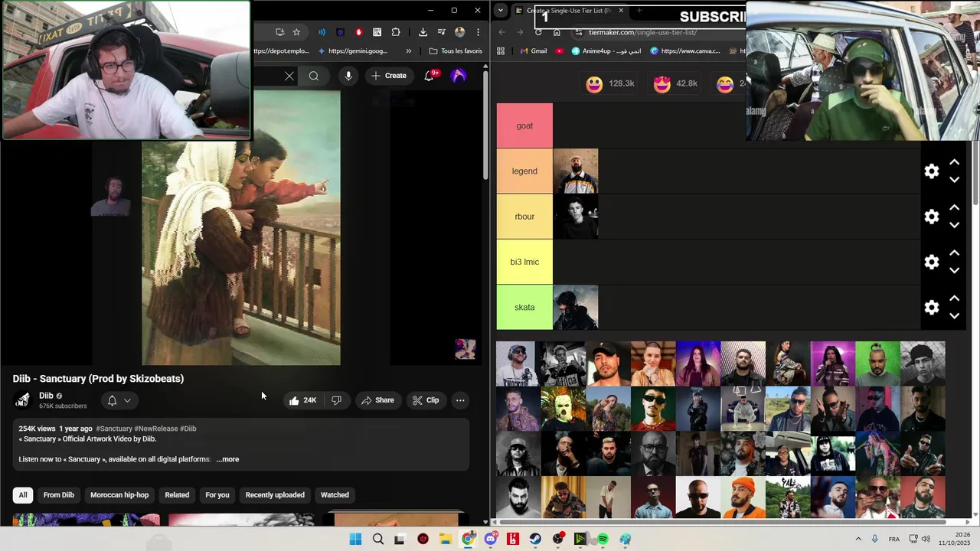
Task: Expand the notification bell dropdown chevron
Action: pyautogui.click(x=127, y=400)
